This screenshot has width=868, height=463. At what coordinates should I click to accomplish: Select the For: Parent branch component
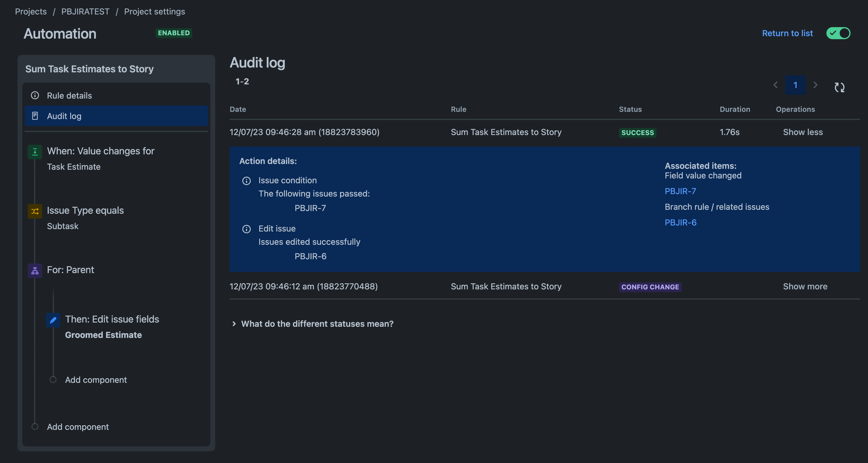tap(71, 270)
